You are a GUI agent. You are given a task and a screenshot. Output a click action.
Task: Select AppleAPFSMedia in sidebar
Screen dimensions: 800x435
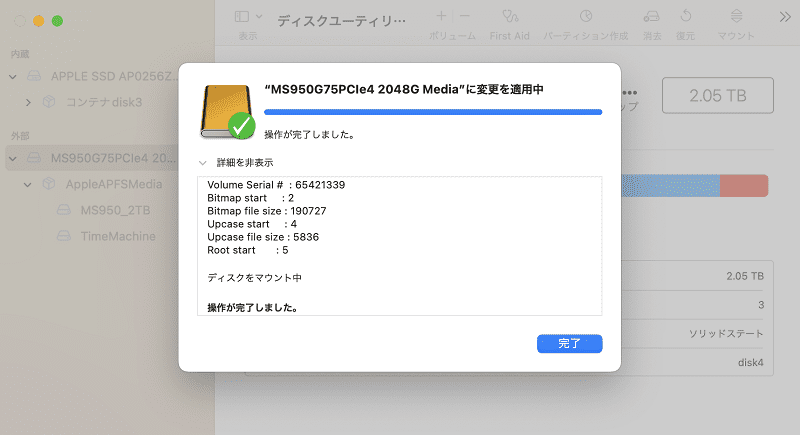[114, 184]
